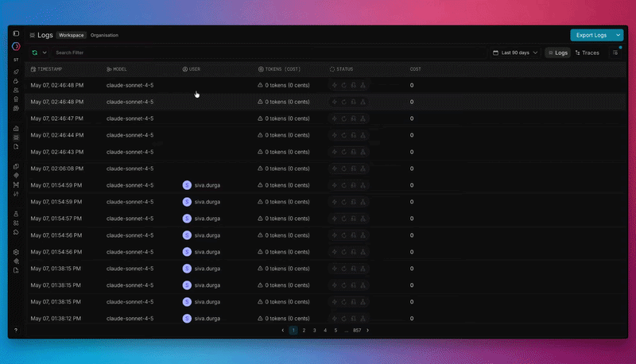636x364 pixels.
Task: Click siva.durga avatar in 01:38:12 PM row
Action: tap(187, 319)
